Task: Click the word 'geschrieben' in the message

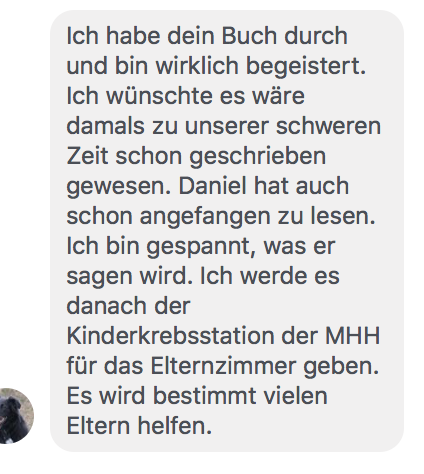Action: [257, 156]
